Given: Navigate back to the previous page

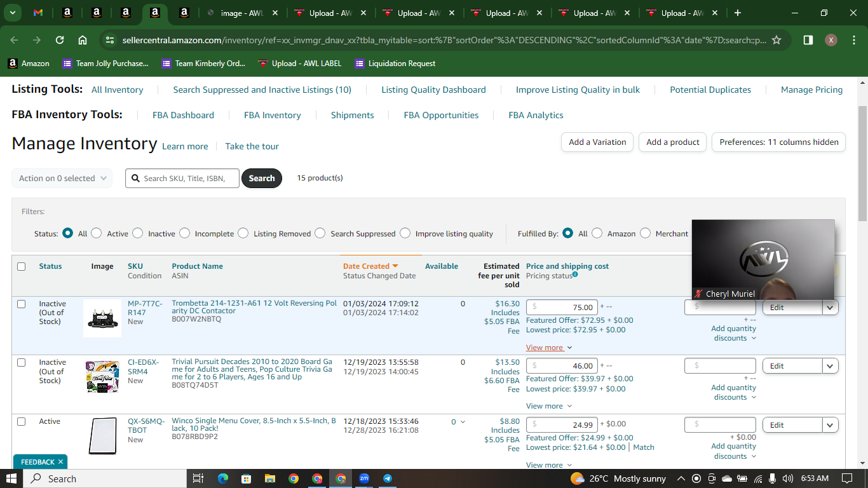Looking at the screenshot, I should coord(14,40).
